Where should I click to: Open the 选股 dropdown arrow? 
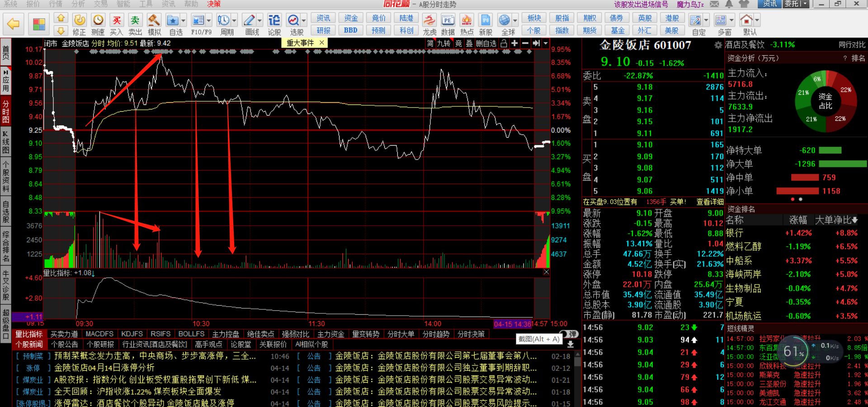point(303,20)
